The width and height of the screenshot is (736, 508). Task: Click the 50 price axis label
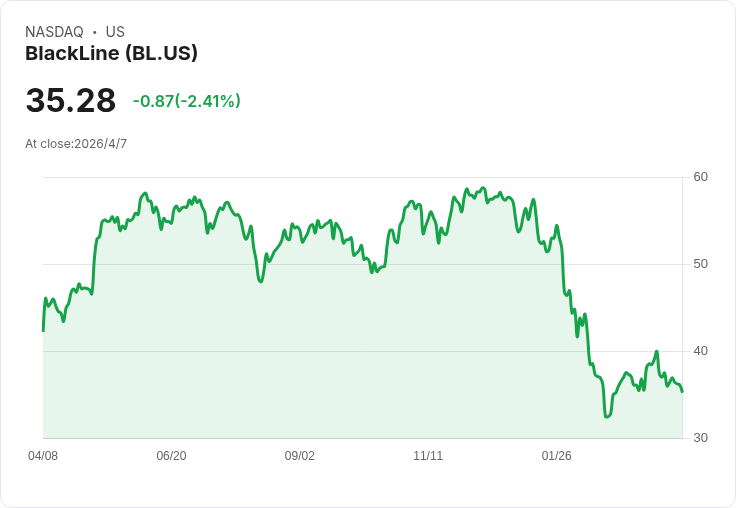click(x=700, y=264)
